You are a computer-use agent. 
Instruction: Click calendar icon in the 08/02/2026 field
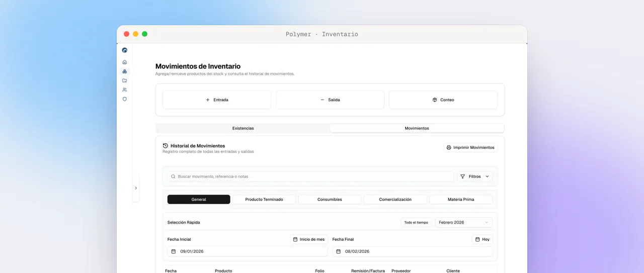[339, 251]
